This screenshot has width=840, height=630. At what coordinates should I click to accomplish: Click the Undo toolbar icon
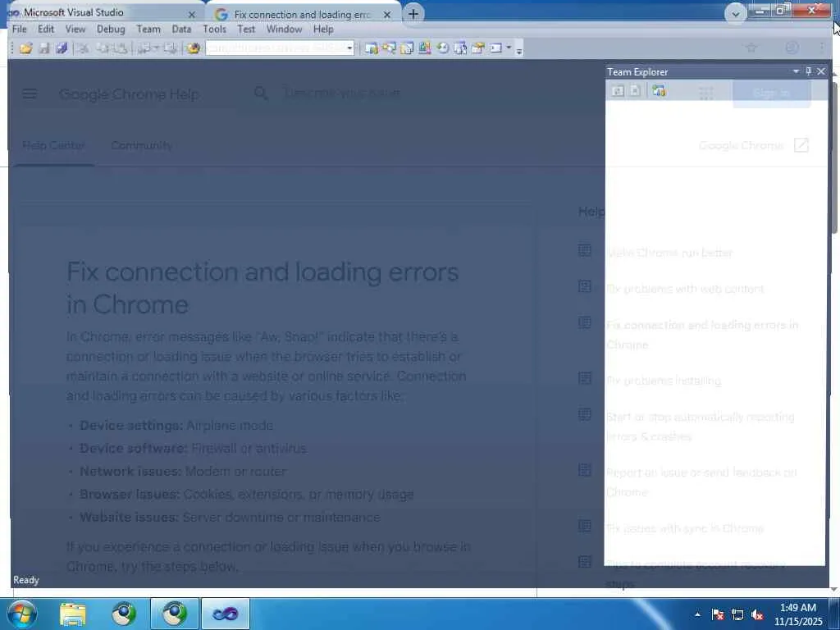[143, 48]
